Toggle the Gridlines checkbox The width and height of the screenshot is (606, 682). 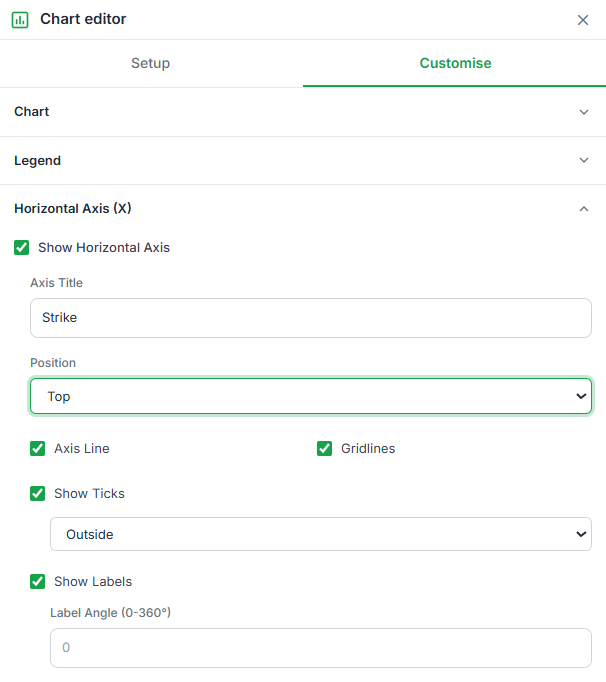click(325, 448)
